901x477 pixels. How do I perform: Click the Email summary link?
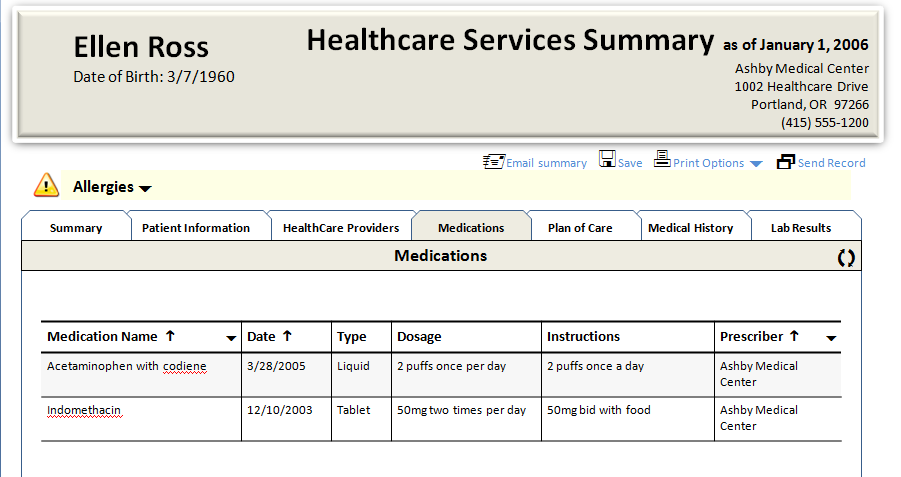pos(546,163)
